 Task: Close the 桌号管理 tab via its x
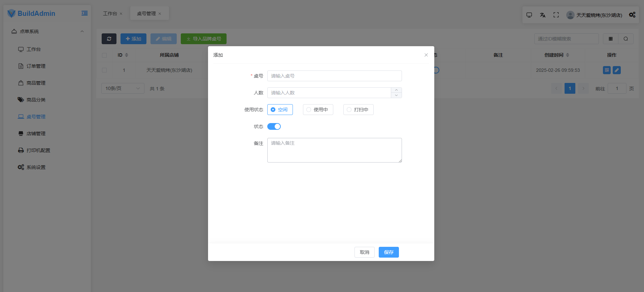[x=160, y=14]
